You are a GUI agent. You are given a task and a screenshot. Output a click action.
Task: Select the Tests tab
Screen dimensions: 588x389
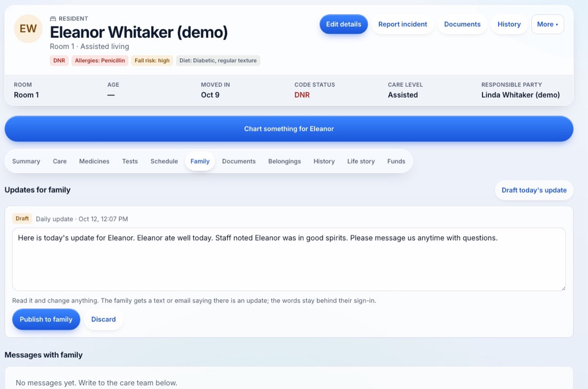130,161
